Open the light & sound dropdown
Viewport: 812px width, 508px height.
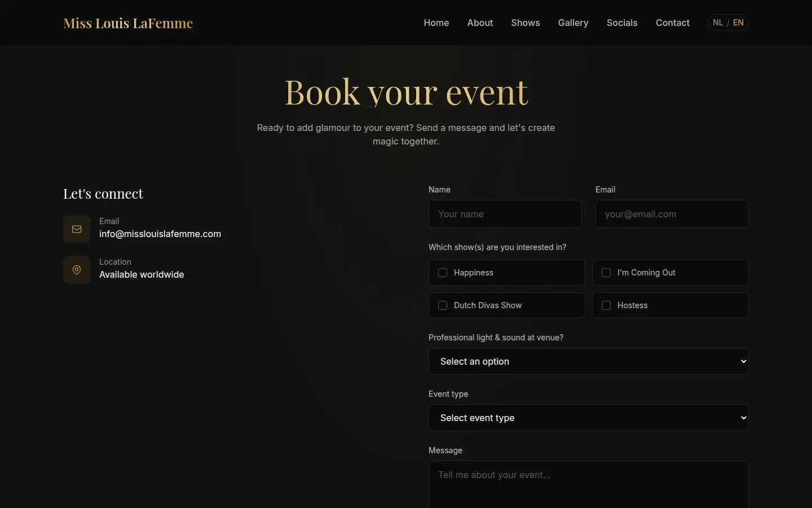coord(588,361)
